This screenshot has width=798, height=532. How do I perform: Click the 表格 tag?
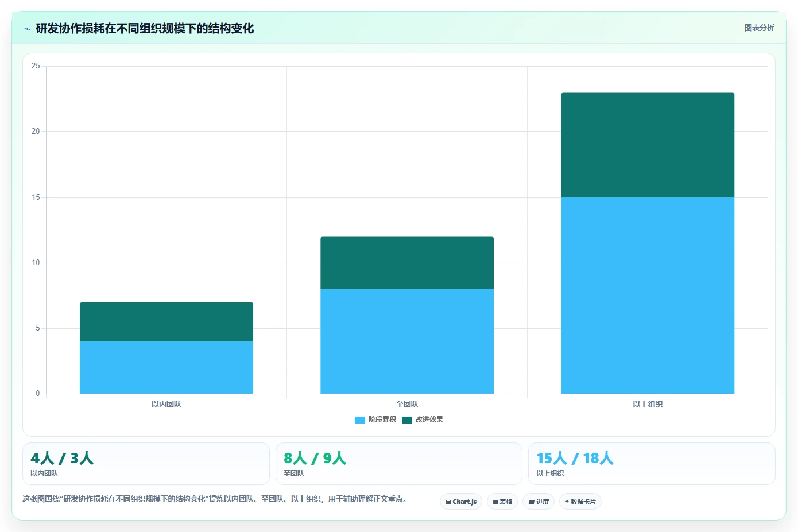(x=502, y=502)
